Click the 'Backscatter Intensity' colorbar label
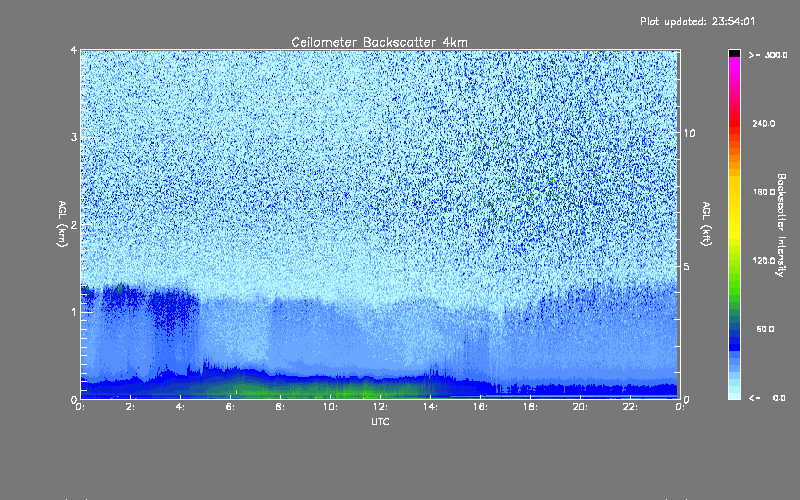This screenshot has height=500, width=800. 781,225
